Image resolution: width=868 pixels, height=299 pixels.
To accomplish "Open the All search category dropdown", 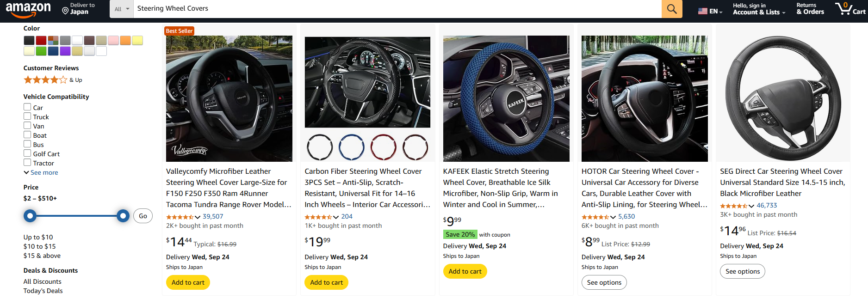I will tap(121, 8).
